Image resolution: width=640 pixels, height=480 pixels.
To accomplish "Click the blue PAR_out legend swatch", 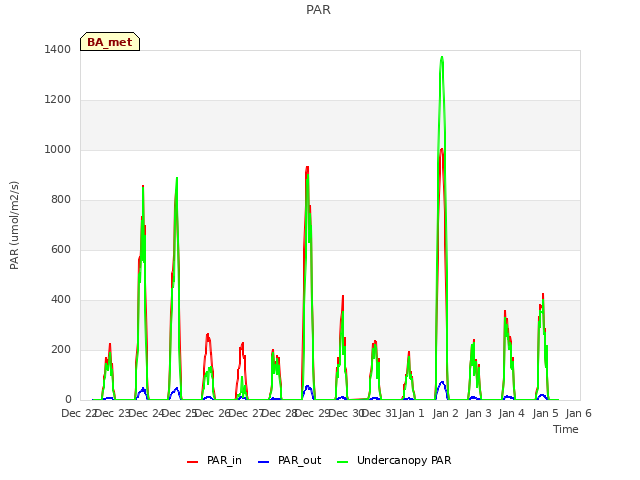I will click(x=264, y=462).
